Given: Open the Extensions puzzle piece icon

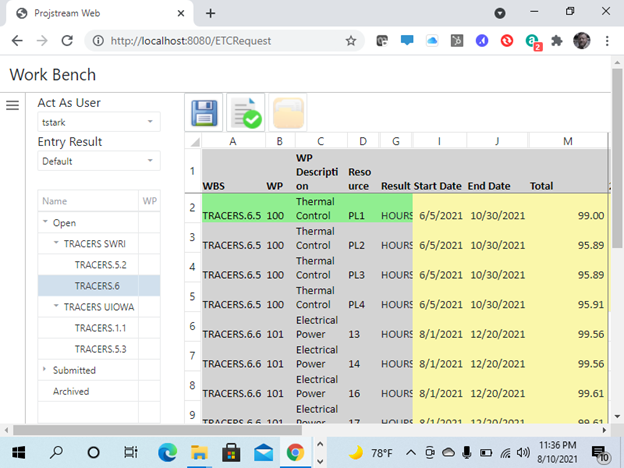Looking at the screenshot, I should click(556, 41).
